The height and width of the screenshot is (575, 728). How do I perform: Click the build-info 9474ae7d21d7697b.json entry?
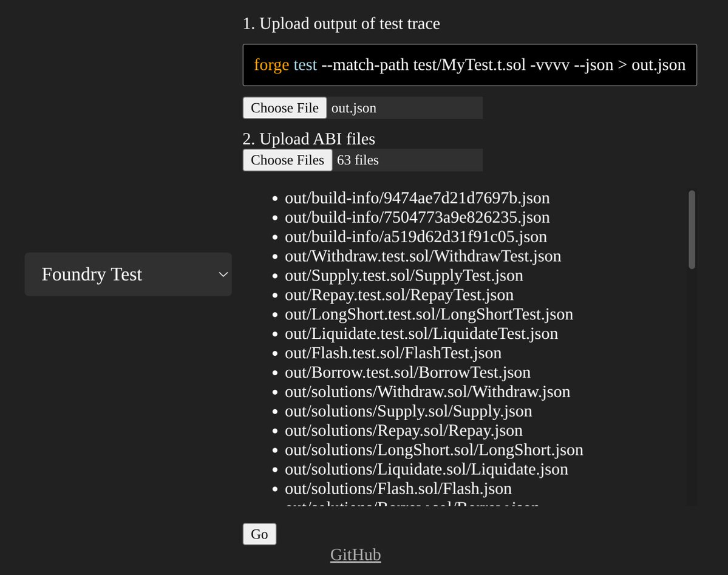[417, 198]
